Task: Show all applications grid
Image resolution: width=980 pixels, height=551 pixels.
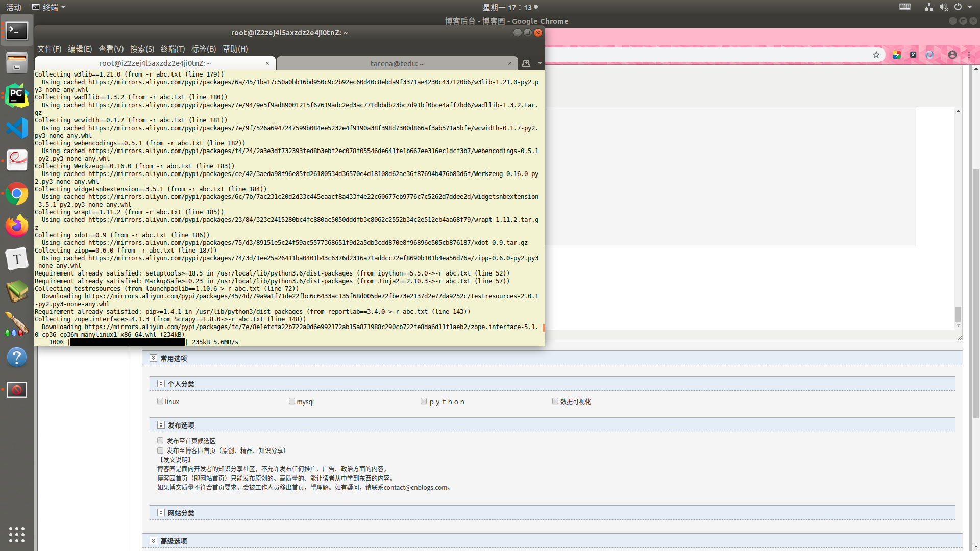Action: pos(17,534)
